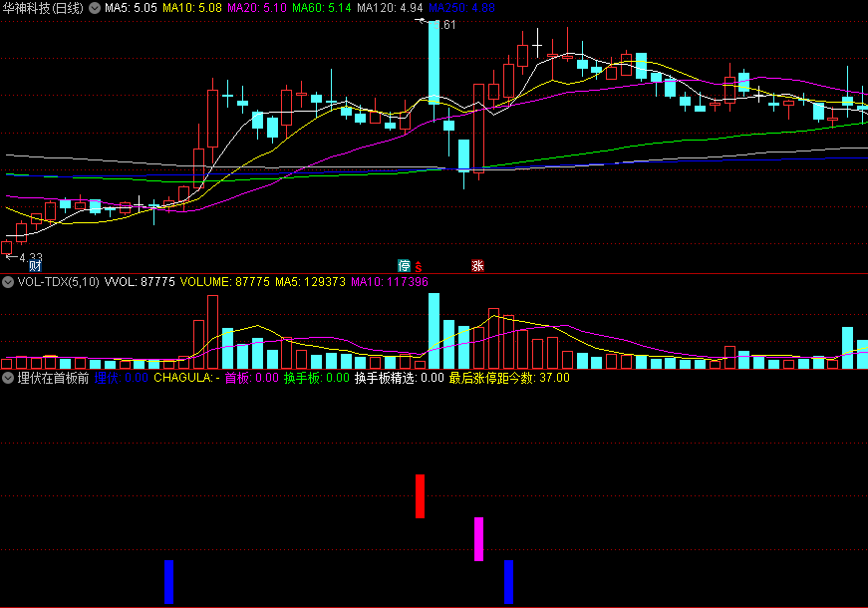Click the red $ marker icon

[419, 266]
